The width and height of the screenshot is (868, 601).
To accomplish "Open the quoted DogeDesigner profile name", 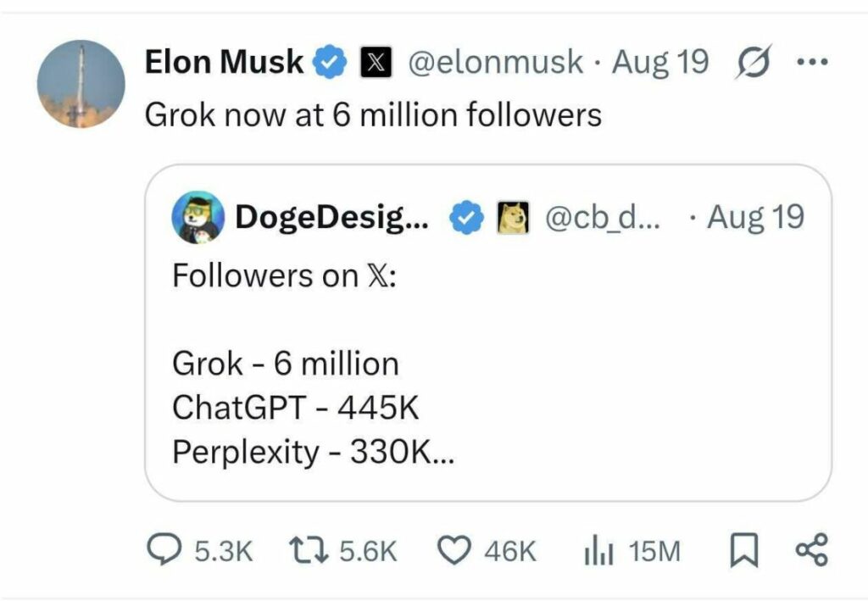I will pos(331,218).
